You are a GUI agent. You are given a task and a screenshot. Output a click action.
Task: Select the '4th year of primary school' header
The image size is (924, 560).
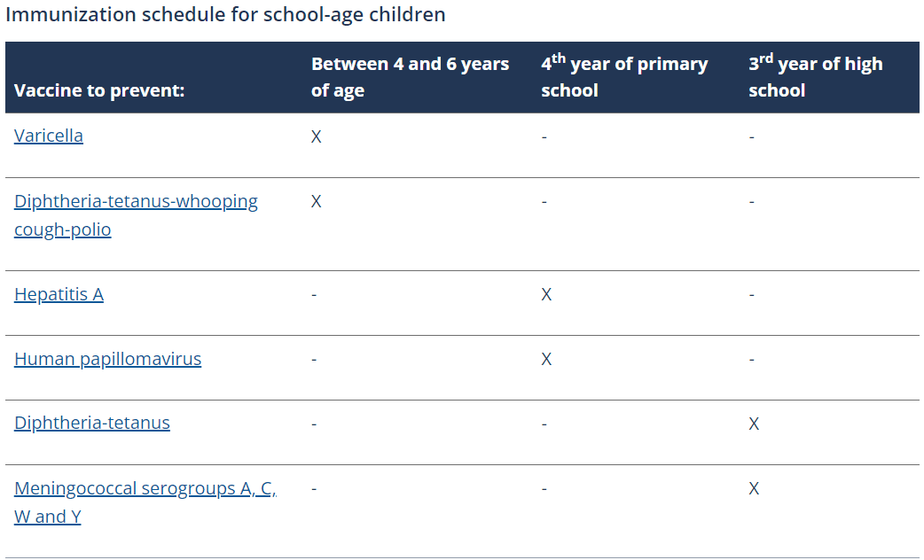pyautogui.click(x=624, y=77)
